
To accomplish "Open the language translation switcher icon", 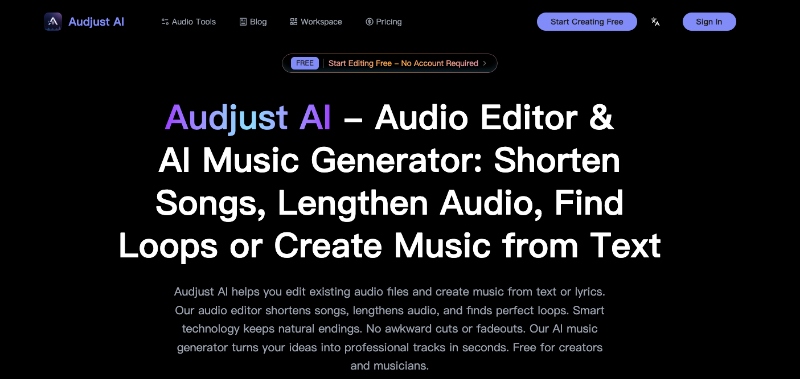I will tap(656, 22).
